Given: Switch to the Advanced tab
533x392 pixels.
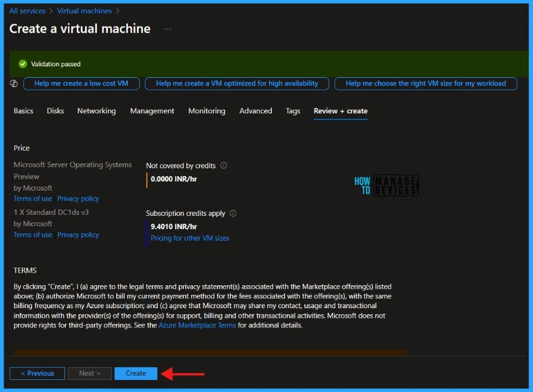Looking at the screenshot, I should click(256, 111).
